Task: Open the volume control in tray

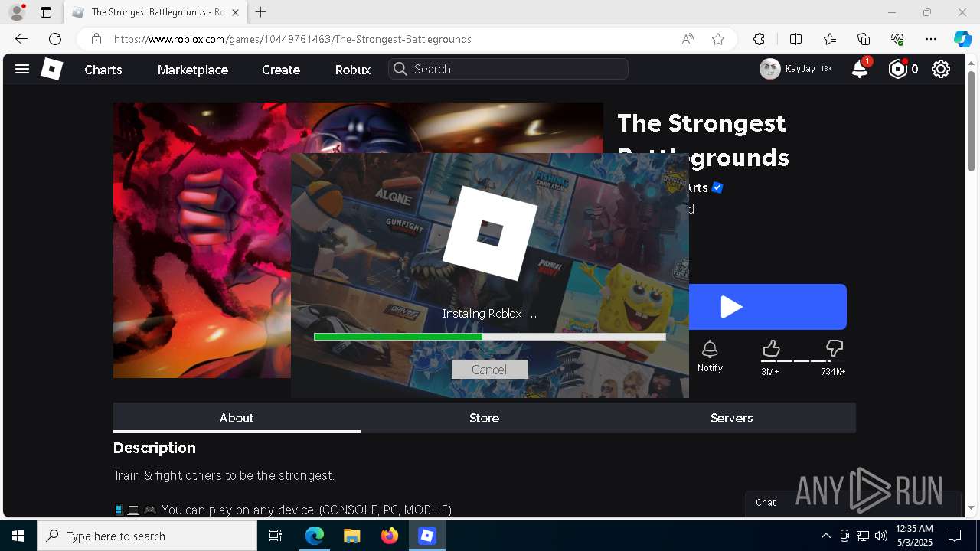Action: (881, 536)
